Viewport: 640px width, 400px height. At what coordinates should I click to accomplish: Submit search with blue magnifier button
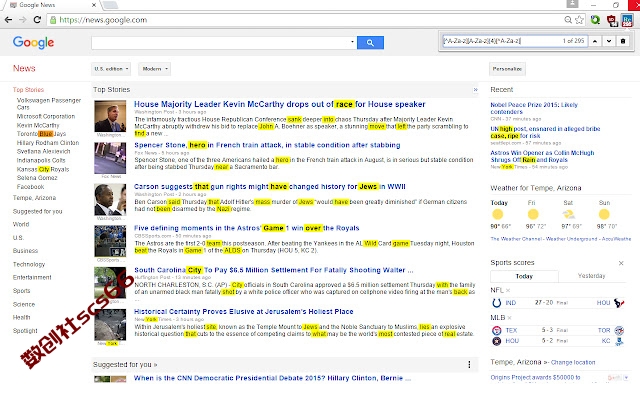coord(370,42)
